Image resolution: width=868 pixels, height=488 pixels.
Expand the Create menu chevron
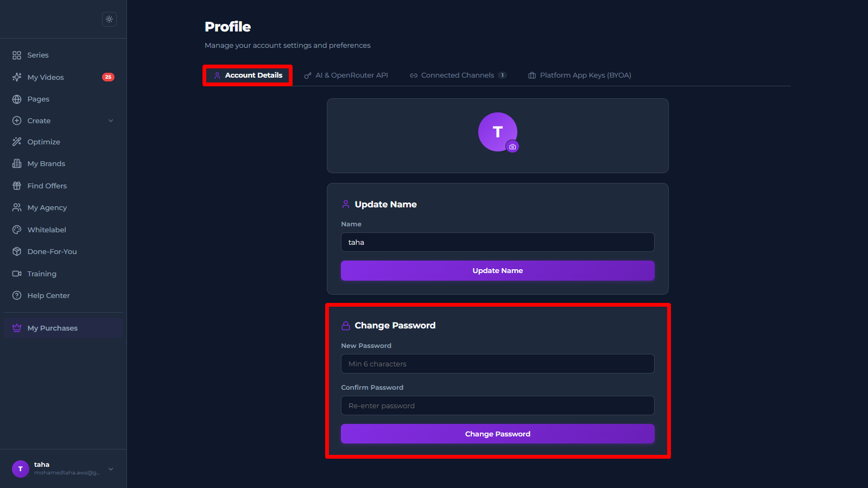(x=111, y=121)
